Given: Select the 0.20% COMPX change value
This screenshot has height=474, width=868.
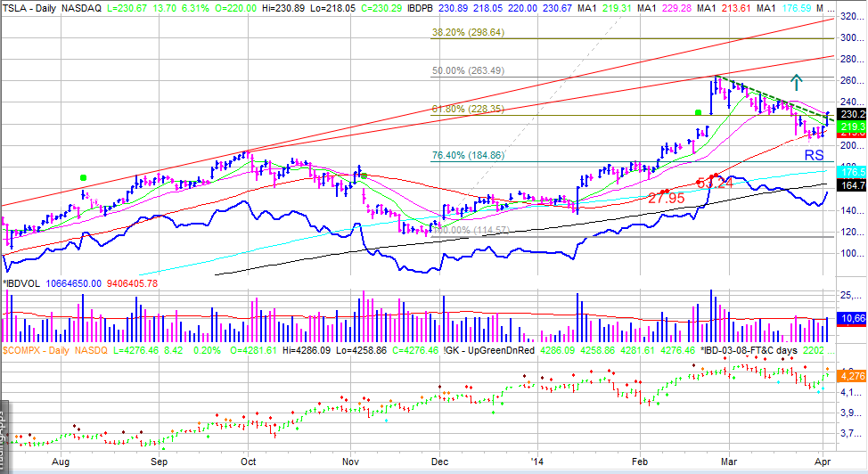Looking at the screenshot, I should (207, 350).
